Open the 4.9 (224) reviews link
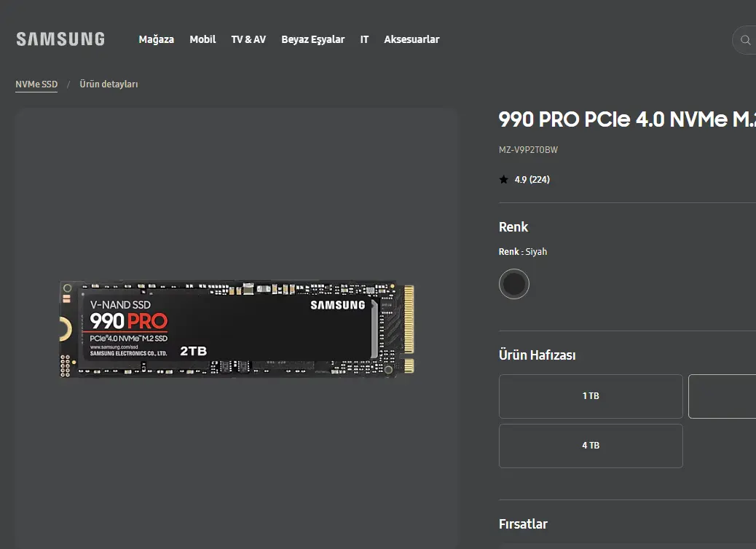Screen dimensions: 756x549 (x=532, y=179)
